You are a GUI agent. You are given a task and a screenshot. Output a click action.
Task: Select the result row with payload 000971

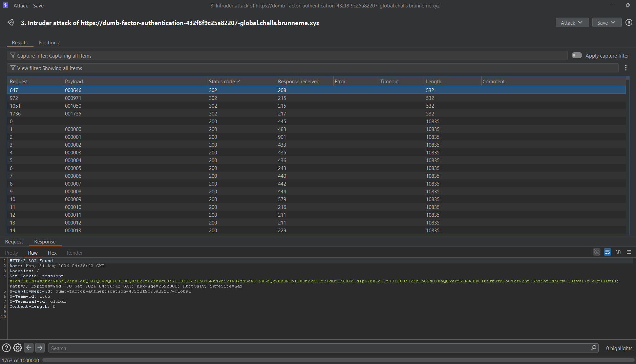coord(316,98)
